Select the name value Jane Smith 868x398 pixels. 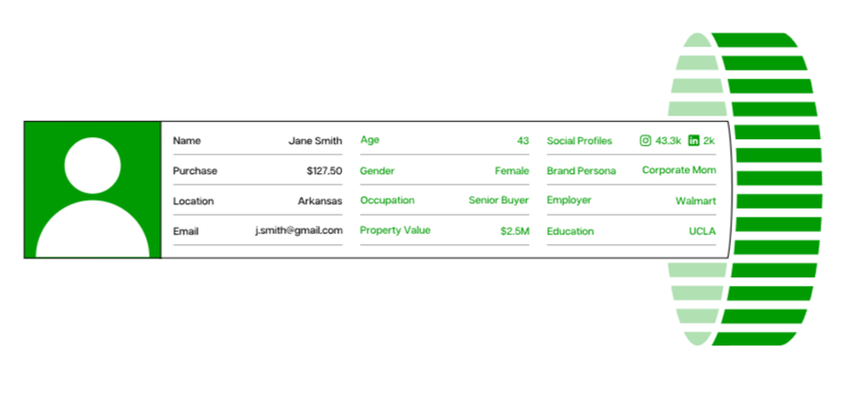[315, 141]
